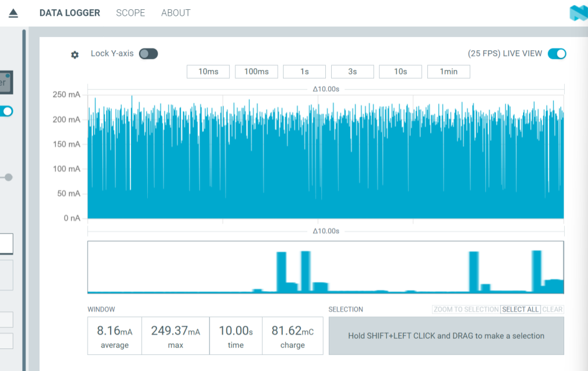The height and width of the screenshot is (371, 588).
Task: Click CLEAR selection button
Action: [553, 309]
